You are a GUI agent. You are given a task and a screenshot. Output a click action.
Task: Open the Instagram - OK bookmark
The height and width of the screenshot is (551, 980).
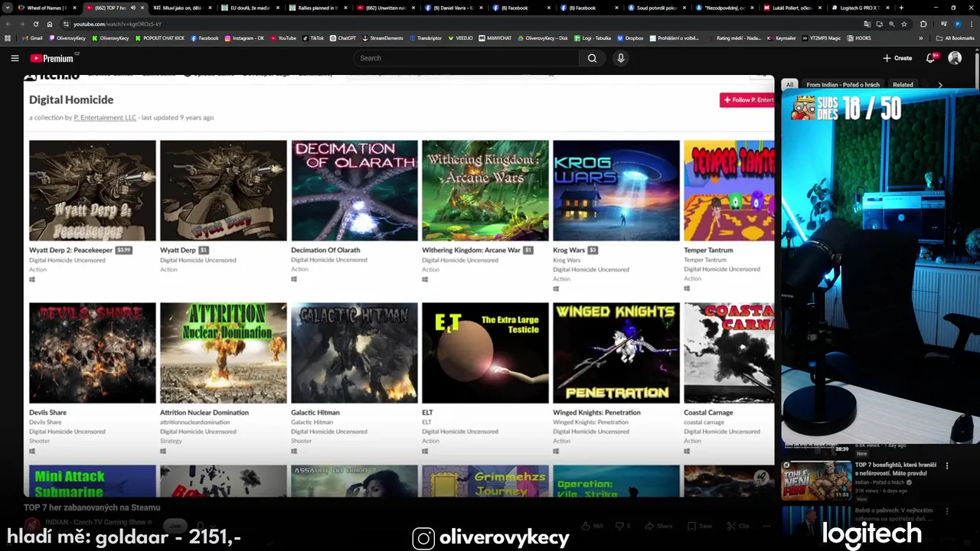[244, 37]
